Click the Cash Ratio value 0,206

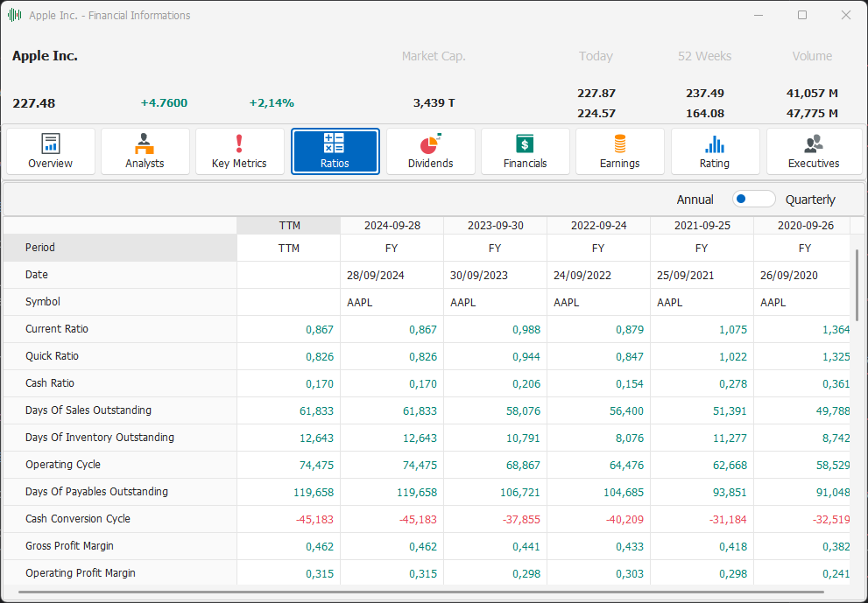[526, 384]
